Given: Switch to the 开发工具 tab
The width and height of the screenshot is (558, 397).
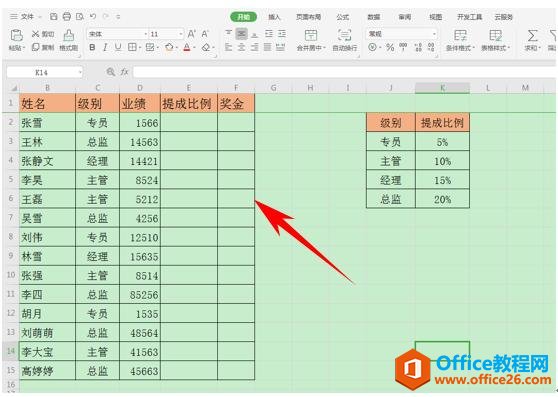Looking at the screenshot, I should 469,17.
